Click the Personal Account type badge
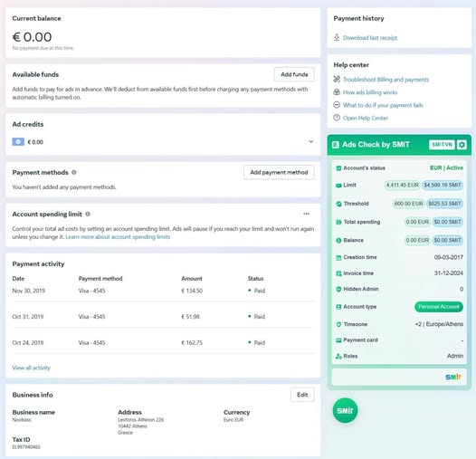Image resolution: width=476 pixels, height=459 pixels. point(439,307)
